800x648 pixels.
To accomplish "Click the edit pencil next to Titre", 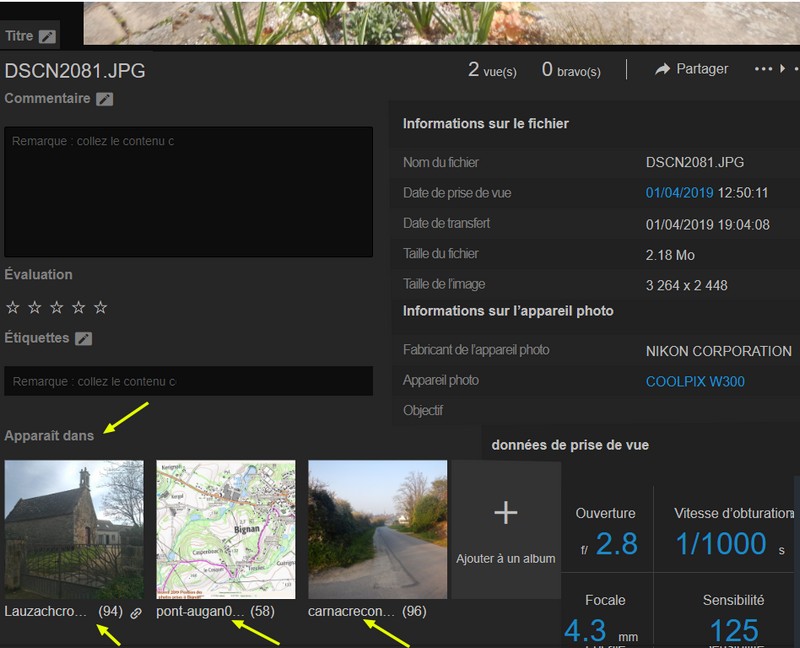I will pos(47,37).
